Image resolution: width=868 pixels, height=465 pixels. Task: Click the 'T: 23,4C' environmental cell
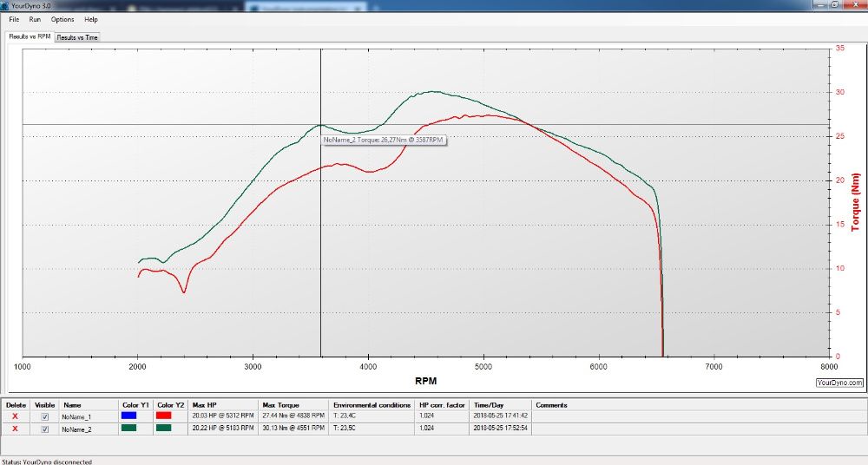372,416
